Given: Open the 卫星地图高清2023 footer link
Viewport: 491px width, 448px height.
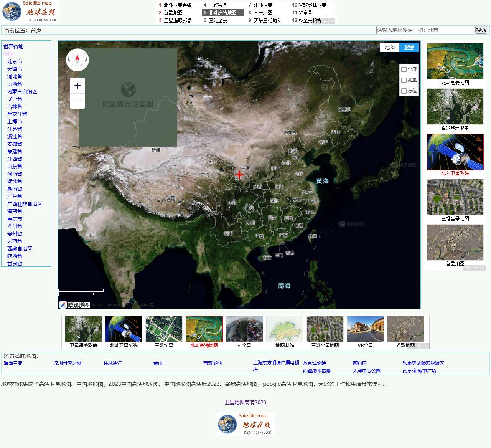Looking at the screenshot, I should (245, 402).
